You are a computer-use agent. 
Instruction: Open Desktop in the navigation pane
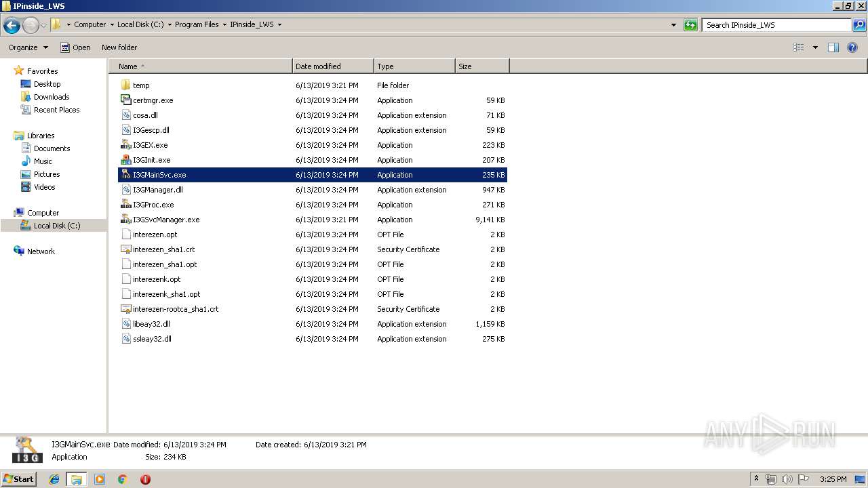click(x=47, y=84)
